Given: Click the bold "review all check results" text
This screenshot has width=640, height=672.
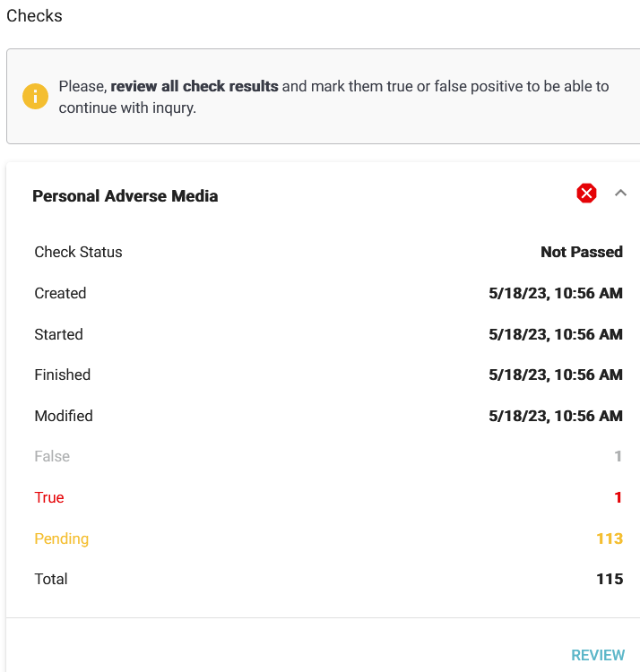Looking at the screenshot, I should click(x=195, y=87).
